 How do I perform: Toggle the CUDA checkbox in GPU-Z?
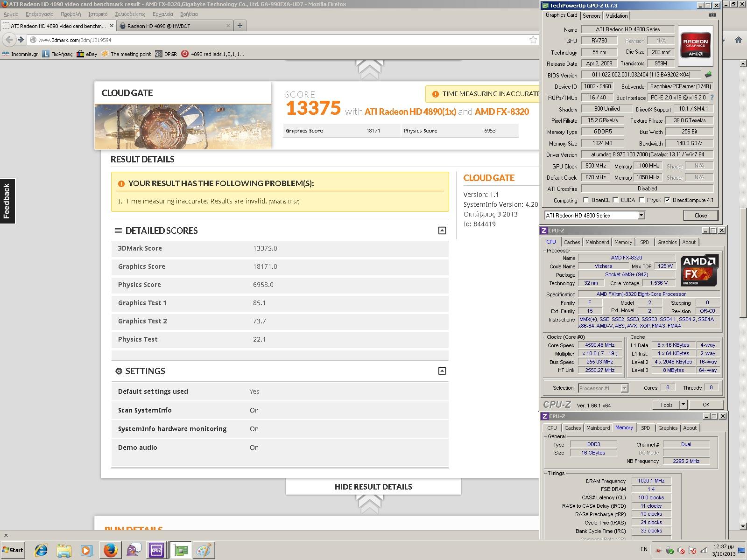point(616,200)
